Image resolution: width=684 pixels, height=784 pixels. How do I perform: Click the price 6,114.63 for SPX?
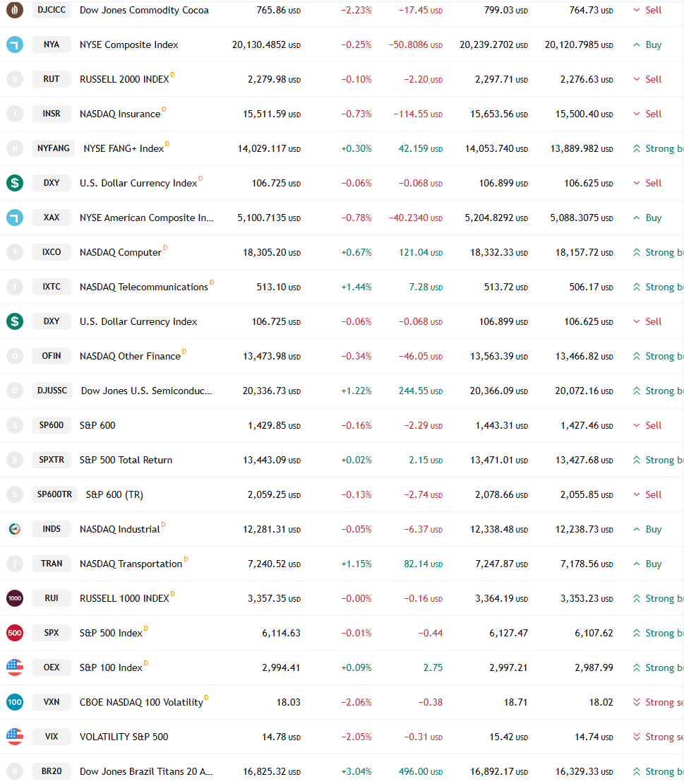tap(282, 633)
